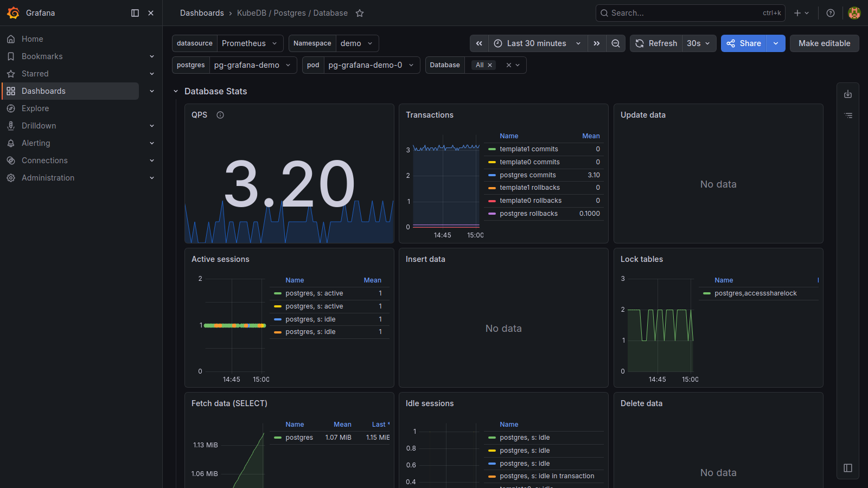The width and height of the screenshot is (868, 488).
Task: Clear the Database filter value
Action: (x=508, y=65)
